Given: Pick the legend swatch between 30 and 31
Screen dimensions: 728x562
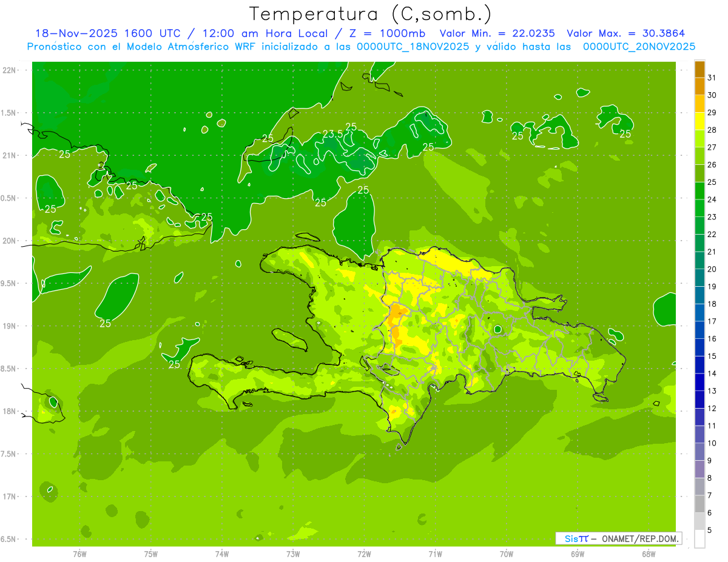Looking at the screenshot, I should pos(699,86).
